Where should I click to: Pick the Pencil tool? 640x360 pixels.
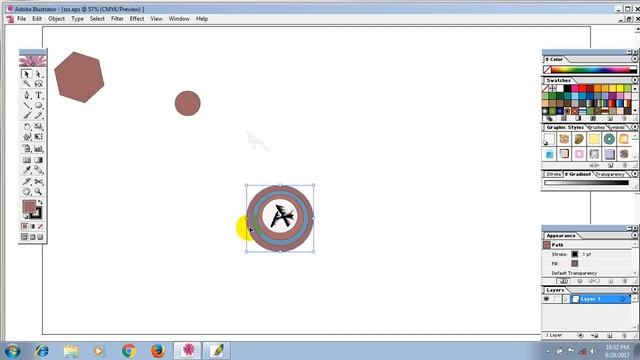click(x=38, y=116)
